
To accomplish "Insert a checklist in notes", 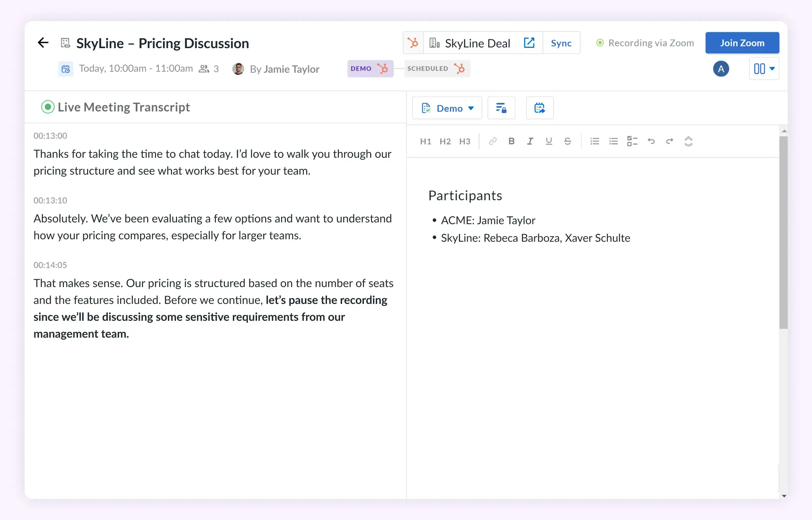I will tap(632, 141).
